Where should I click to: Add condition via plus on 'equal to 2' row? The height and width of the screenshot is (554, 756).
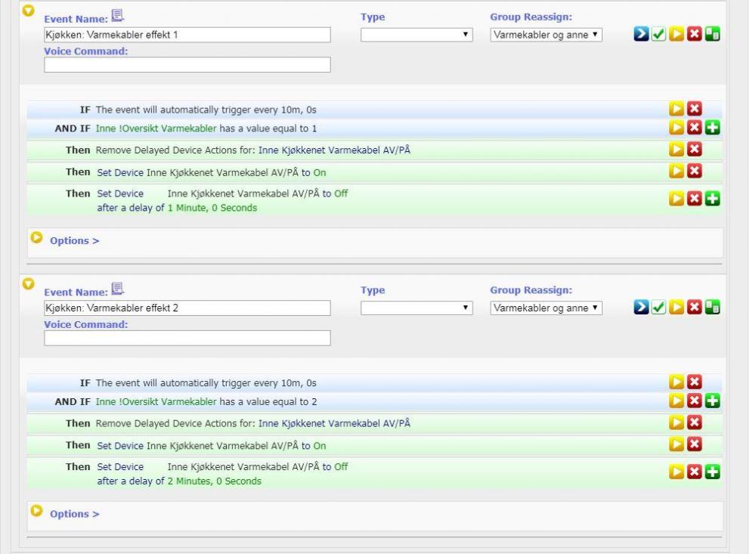(710, 401)
